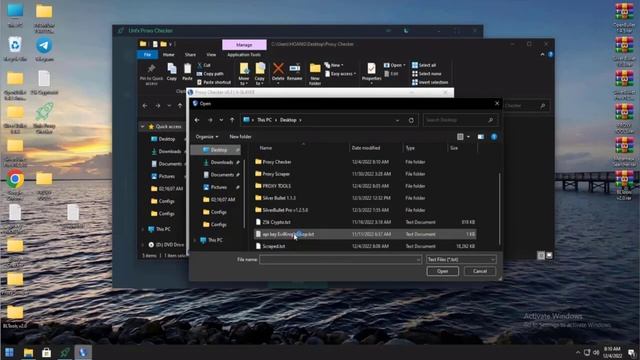The width and height of the screenshot is (640, 360).
Task: Click Rename in the Explorer ribbon
Action: coord(294,72)
